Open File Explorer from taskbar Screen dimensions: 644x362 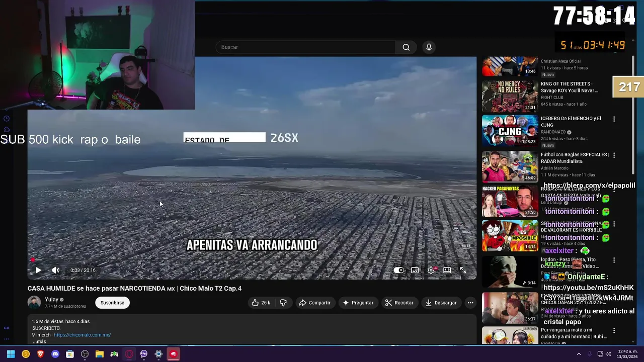click(x=100, y=354)
